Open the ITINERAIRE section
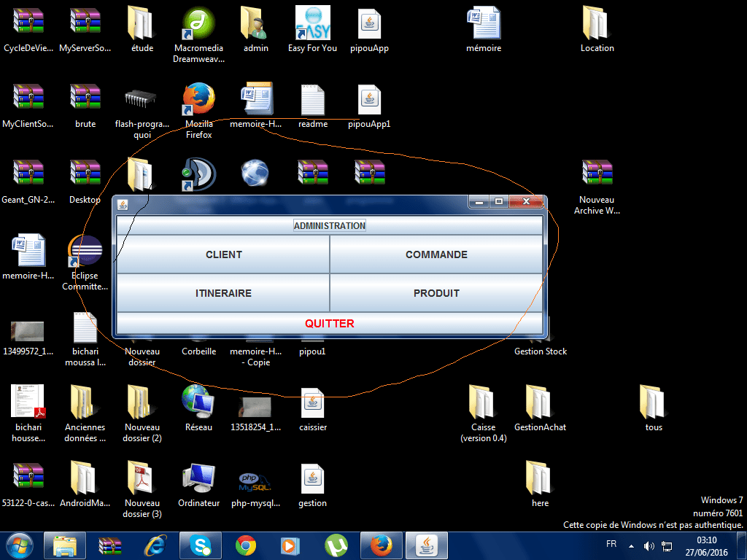The image size is (747, 560). [223, 293]
